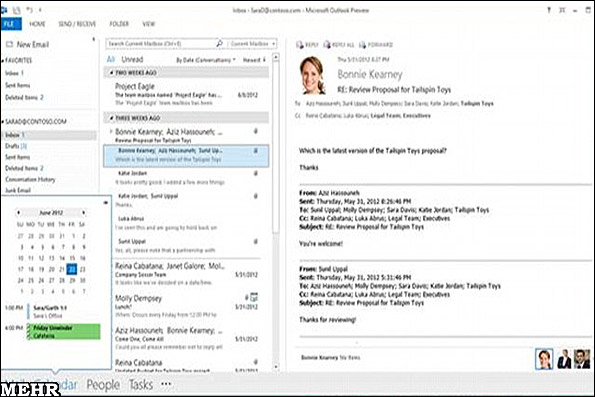The width and height of the screenshot is (595, 397).
Task: Go to next month in calendar peek
Action: click(x=83, y=213)
